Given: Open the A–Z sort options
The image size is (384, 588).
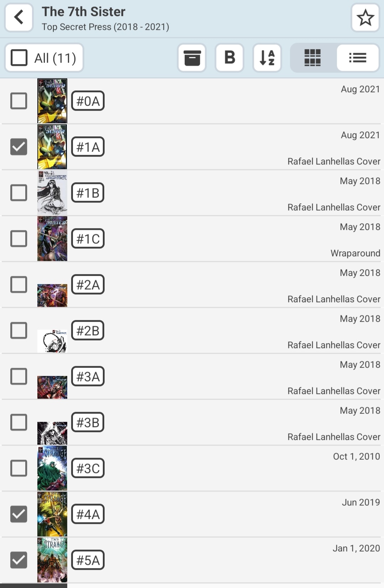Looking at the screenshot, I should (x=267, y=58).
